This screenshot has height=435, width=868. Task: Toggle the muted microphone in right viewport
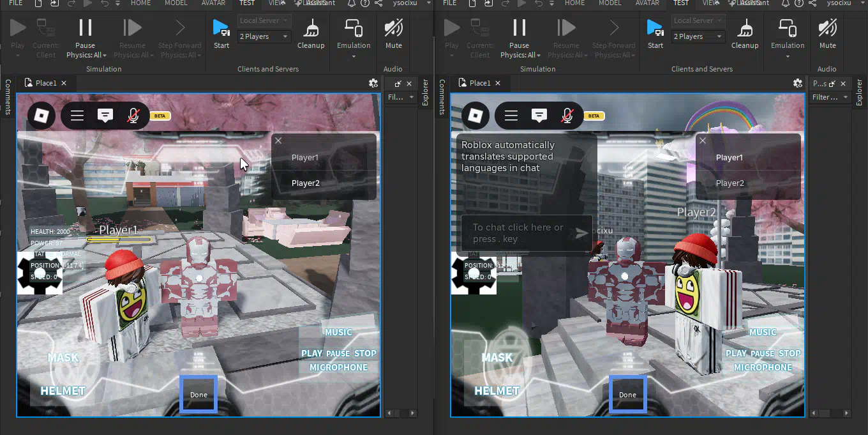tap(567, 116)
